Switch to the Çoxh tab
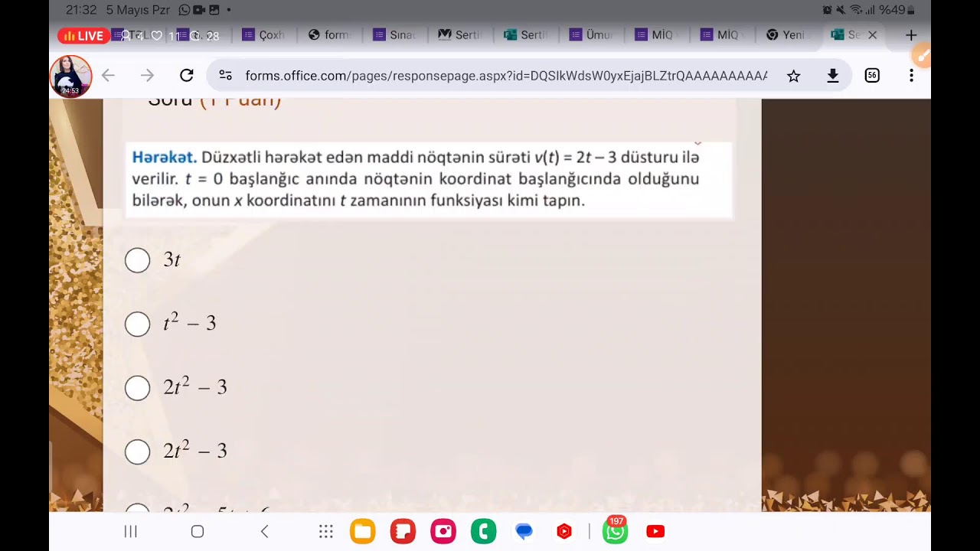Image resolution: width=980 pixels, height=551 pixels. [264, 35]
